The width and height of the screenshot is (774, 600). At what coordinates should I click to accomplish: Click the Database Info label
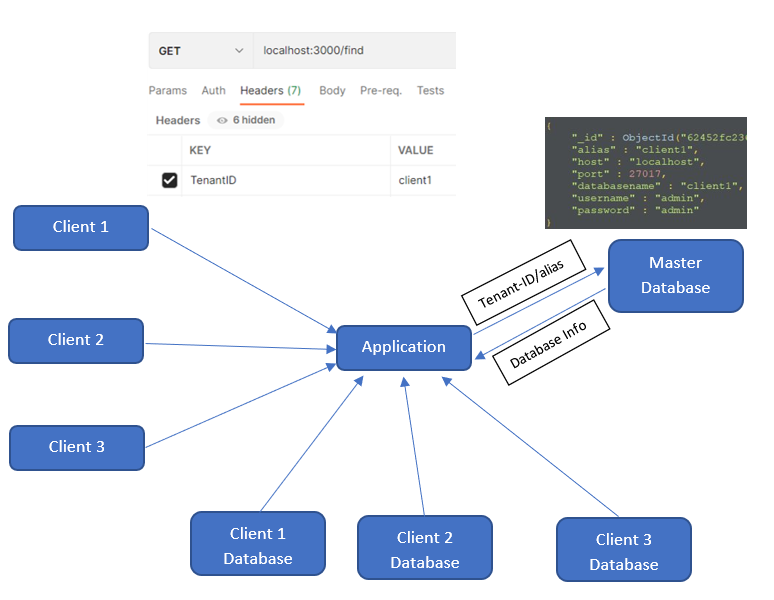551,342
